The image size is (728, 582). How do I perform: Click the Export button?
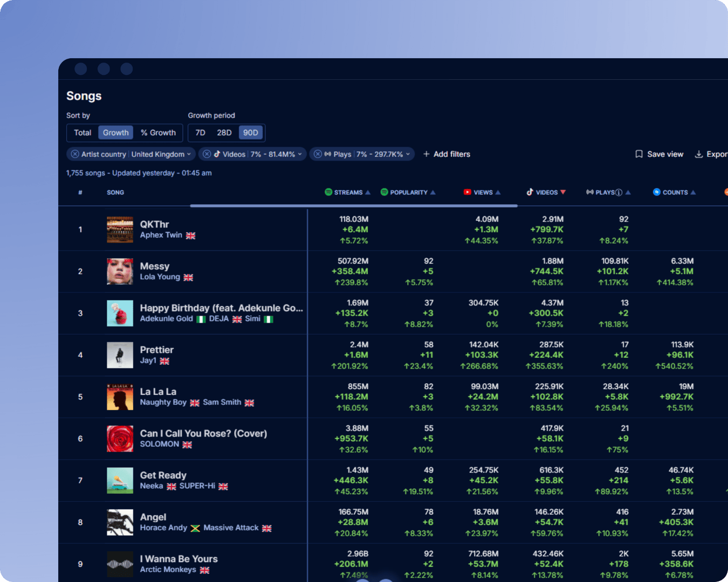(711, 154)
